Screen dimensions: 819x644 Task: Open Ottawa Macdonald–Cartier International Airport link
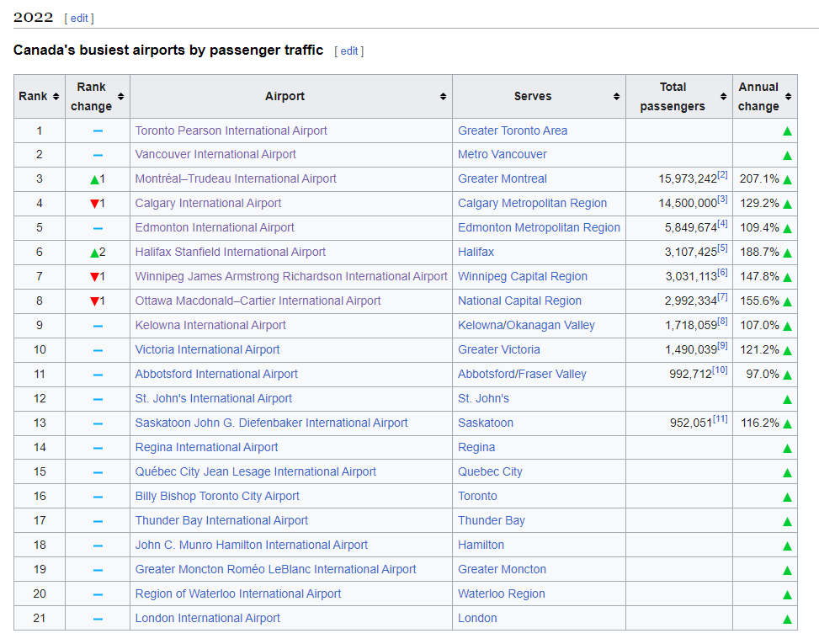point(258,301)
